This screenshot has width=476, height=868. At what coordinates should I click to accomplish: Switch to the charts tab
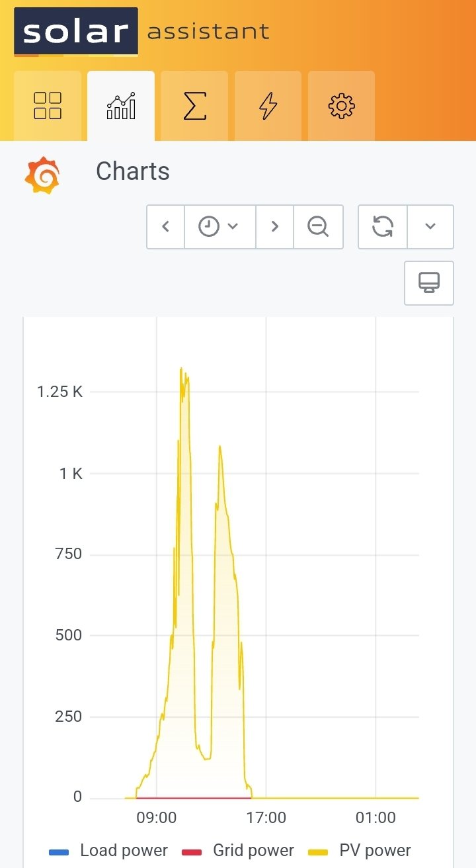[x=121, y=106]
